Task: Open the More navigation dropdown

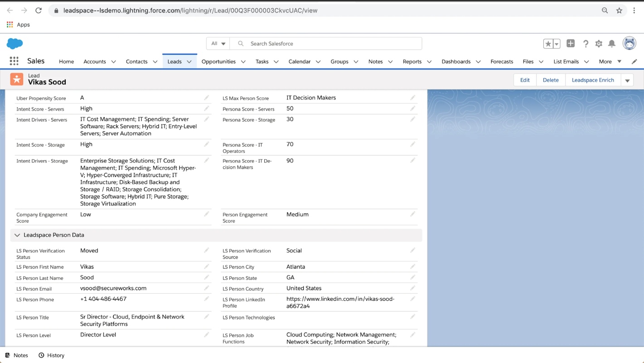Action: (610, 61)
